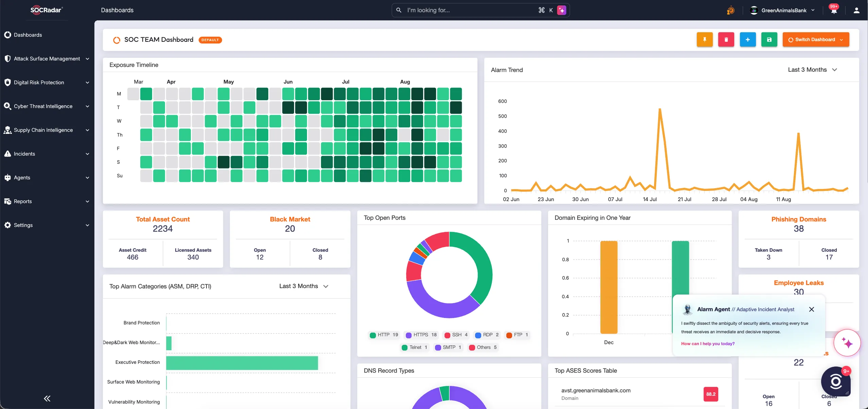Delete the dashboard with the red trash icon

[x=726, y=40]
